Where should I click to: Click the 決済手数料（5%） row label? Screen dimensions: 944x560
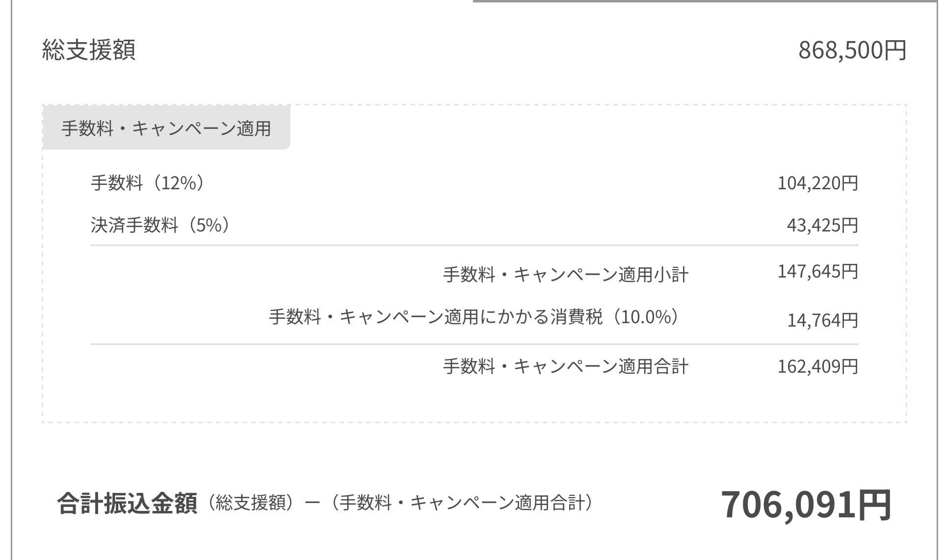pos(160,225)
